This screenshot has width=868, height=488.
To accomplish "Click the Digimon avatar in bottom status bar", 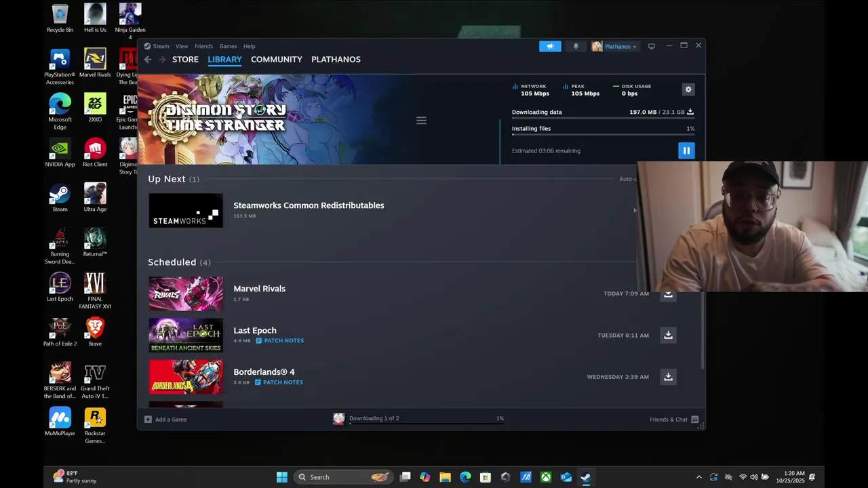I will coord(338,419).
